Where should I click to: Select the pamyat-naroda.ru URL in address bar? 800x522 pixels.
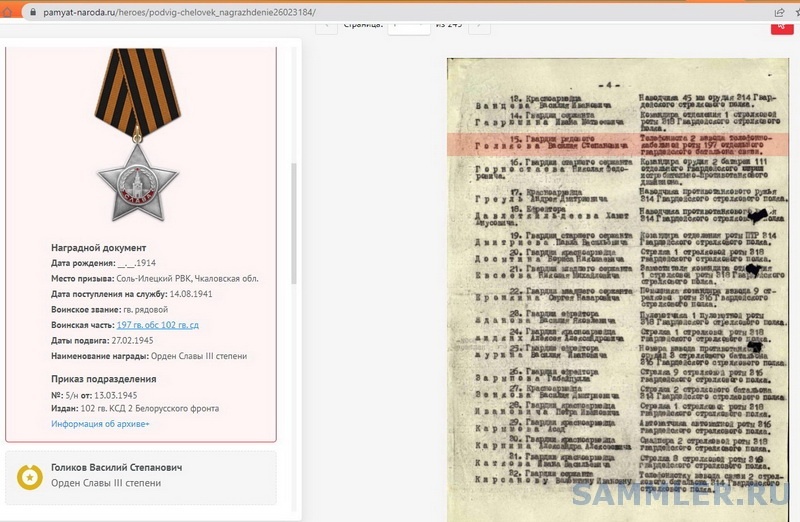point(180,12)
